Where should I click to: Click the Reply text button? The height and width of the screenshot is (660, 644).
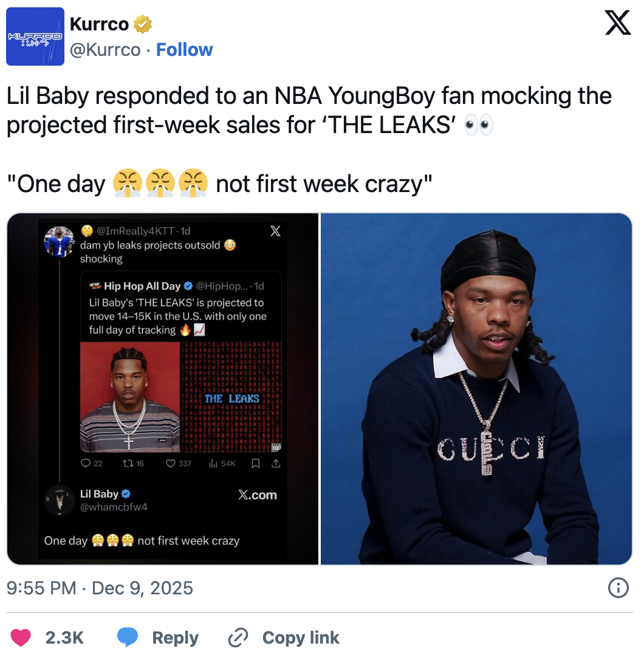click(175, 638)
